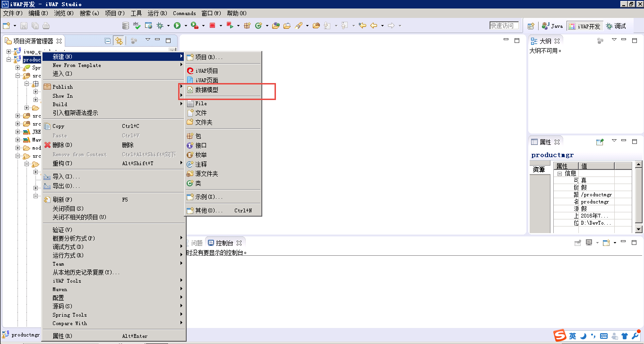Switch to the 调试 perspective
644x344 pixels.
[616, 26]
